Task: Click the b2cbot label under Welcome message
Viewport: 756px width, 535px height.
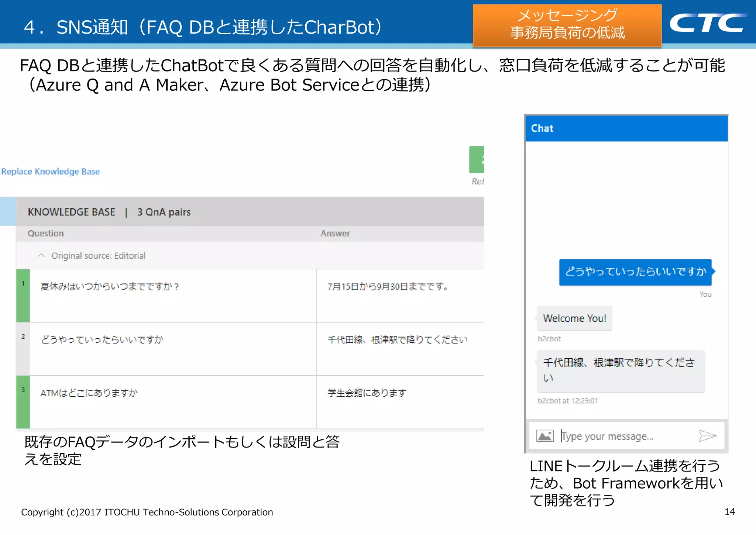Action: 549,339
